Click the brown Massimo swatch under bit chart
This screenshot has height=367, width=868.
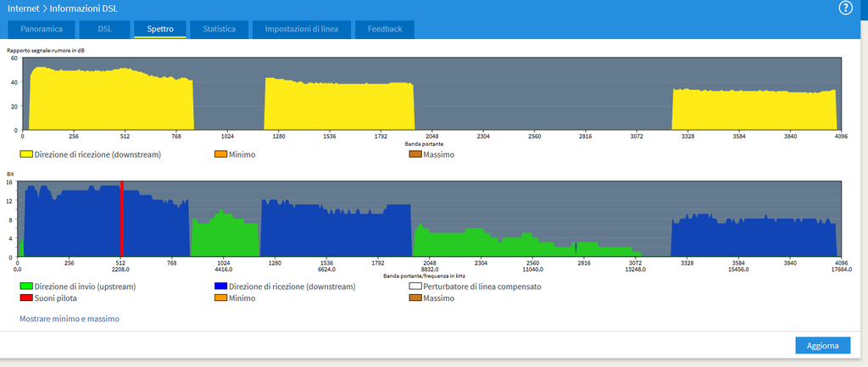415,298
